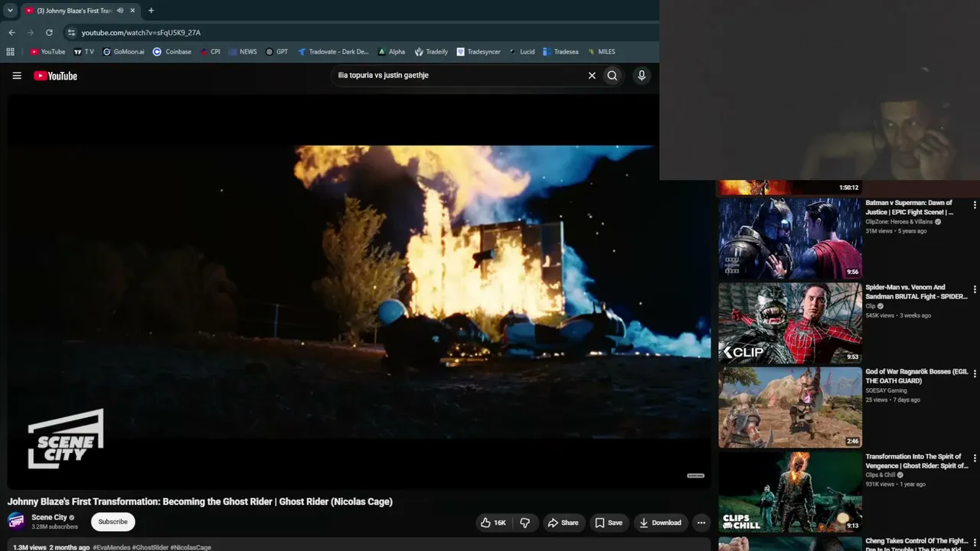Image resolution: width=980 pixels, height=551 pixels.
Task: Open the tab search dropdown arrow
Action: click(x=10, y=11)
